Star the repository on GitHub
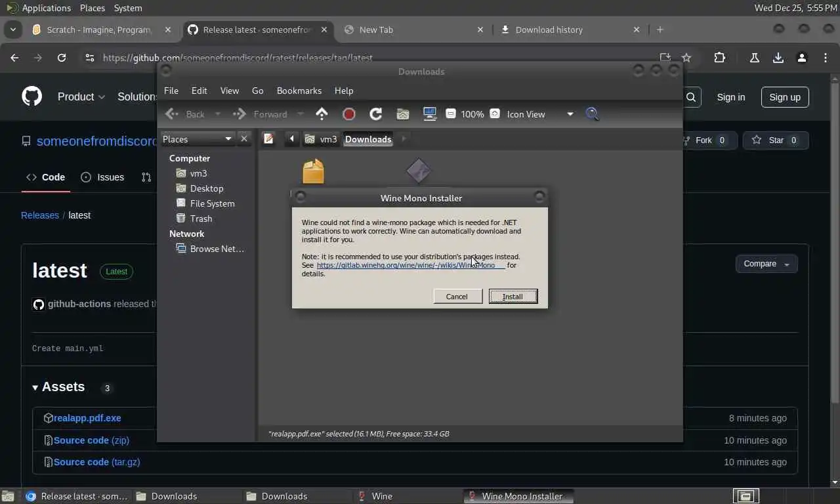The height and width of the screenshot is (504, 840). pos(775,140)
